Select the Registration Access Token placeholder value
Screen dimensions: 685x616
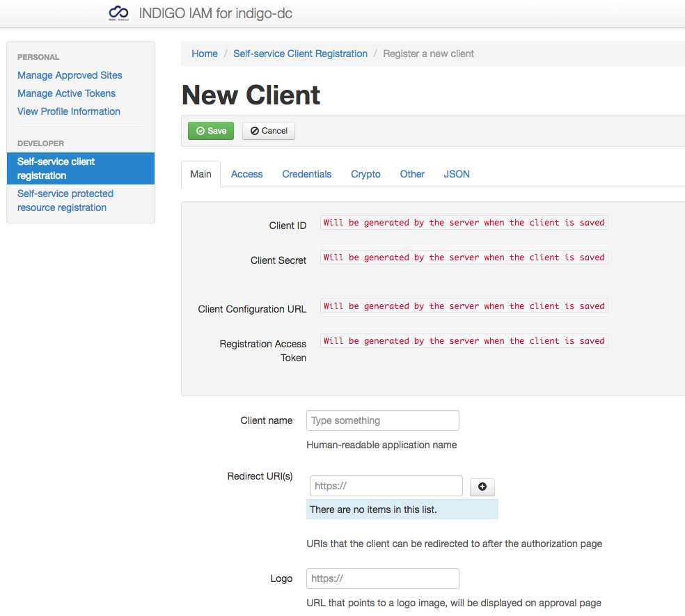coord(464,341)
